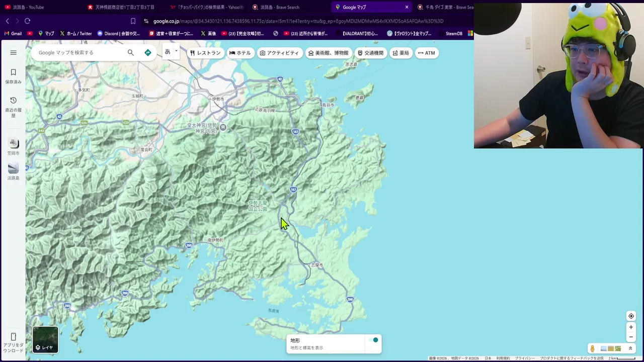Click the 利用規約 footer link
644x362 pixels.
503,358
